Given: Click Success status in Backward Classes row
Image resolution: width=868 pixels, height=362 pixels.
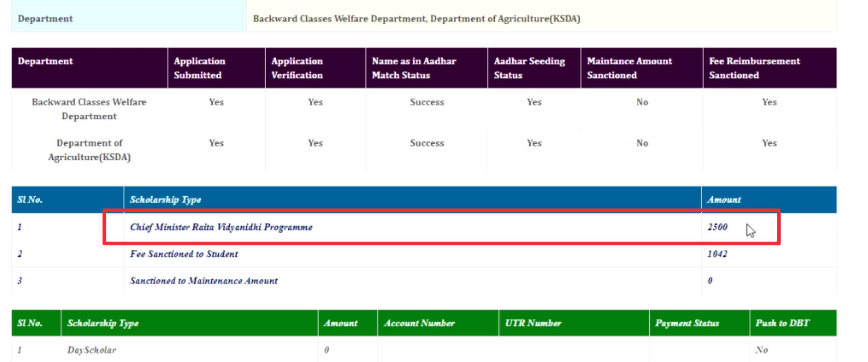Looking at the screenshot, I should coord(427,102).
